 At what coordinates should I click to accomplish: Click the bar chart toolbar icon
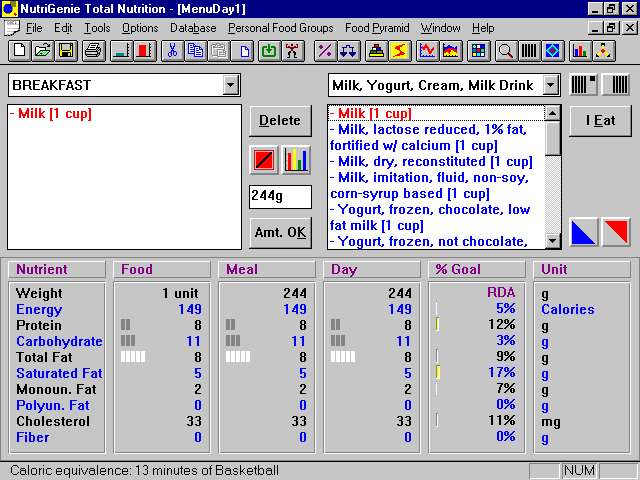click(x=579, y=50)
